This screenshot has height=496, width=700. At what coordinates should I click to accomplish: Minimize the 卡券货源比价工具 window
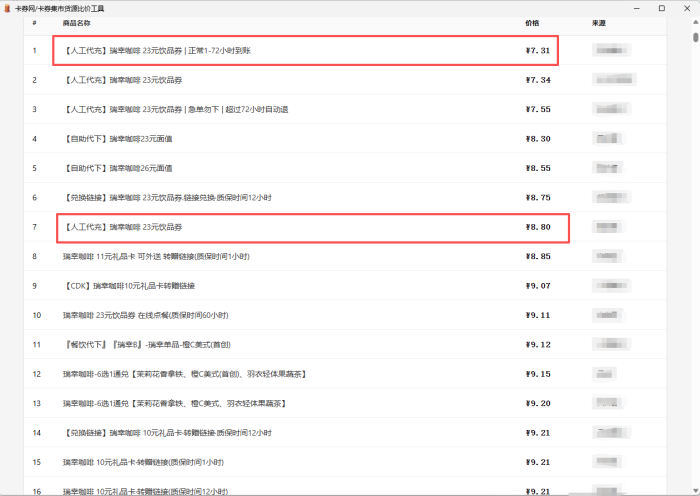click(637, 8)
